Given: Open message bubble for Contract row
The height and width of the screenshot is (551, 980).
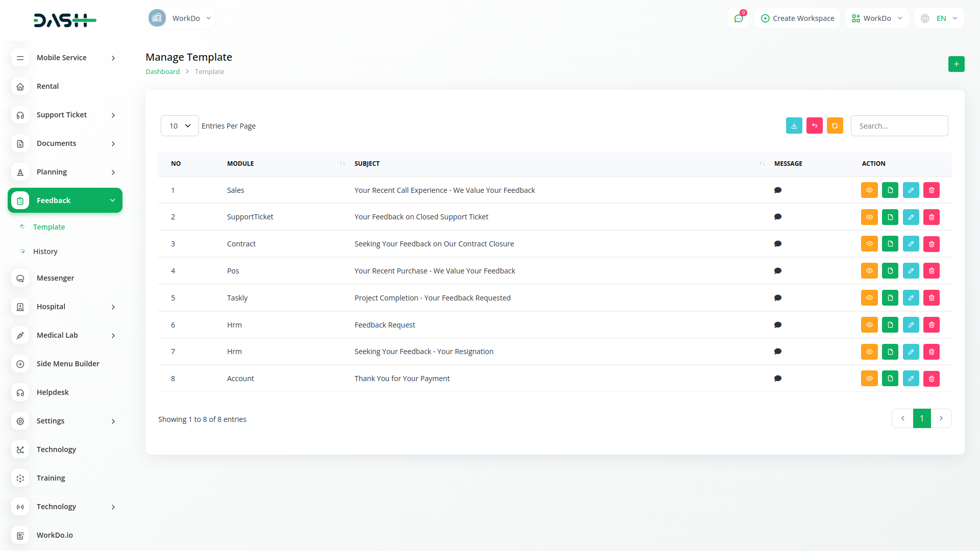Looking at the screenshot, I should (x=777, y=244).
